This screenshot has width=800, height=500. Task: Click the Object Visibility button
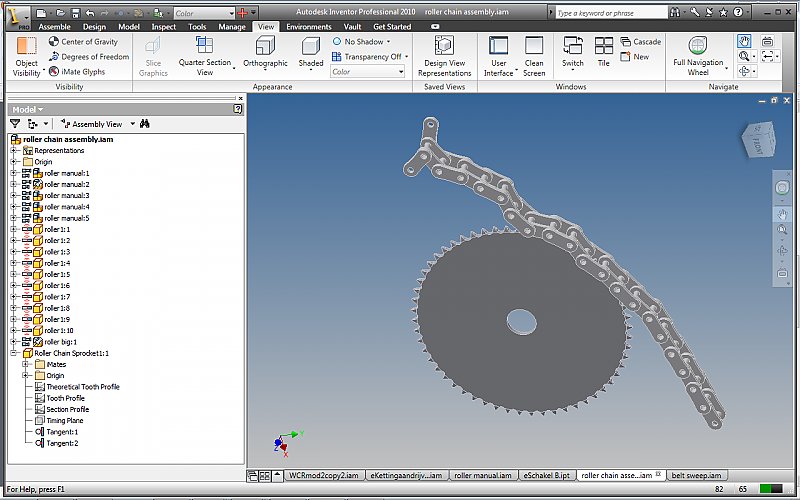(x=27, y=55)
